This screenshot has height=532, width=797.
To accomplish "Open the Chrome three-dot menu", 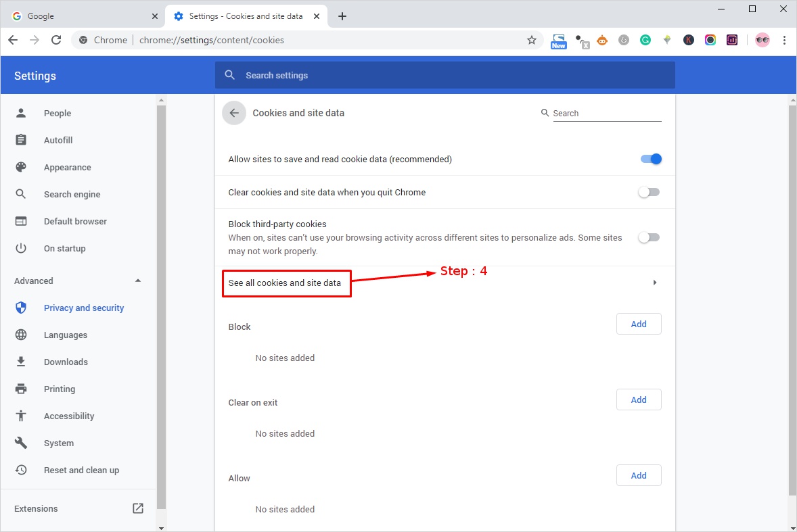I will [x=784, y=40].
